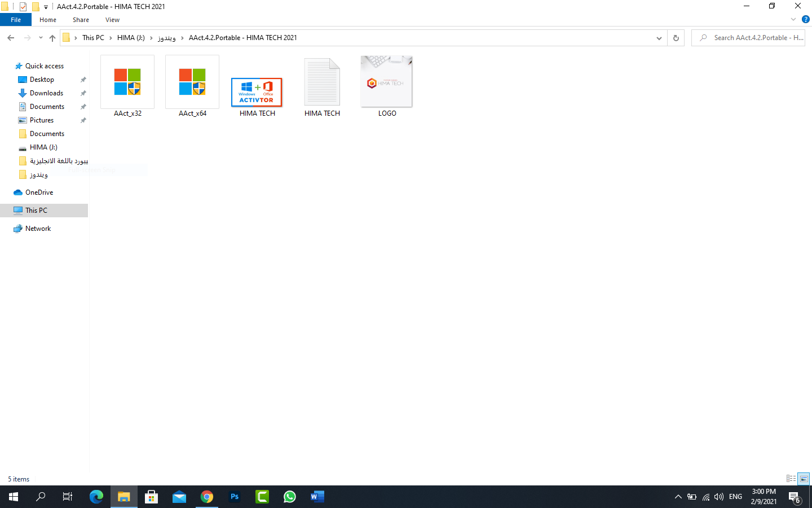Open Google Chrome from taskbar
The height and width of the screenshot is (508, 812).
pos(207,497)
